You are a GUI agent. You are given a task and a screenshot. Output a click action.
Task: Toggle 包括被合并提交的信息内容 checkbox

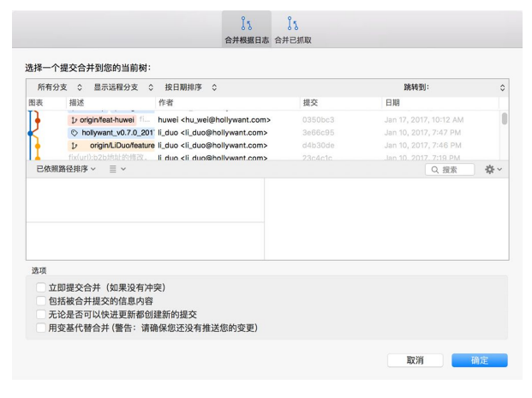pyautogui.click(x=41, y=301)
